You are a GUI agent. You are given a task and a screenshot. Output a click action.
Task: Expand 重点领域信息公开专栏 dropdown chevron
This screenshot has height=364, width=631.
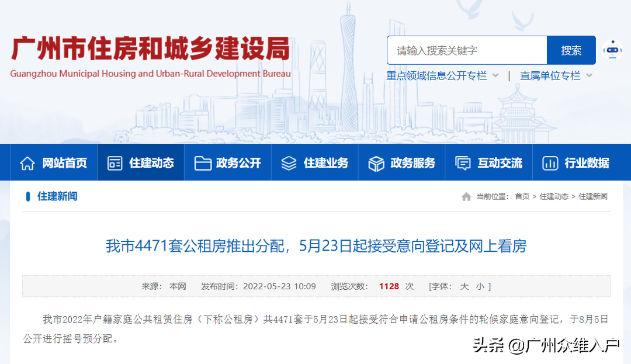pyautogui.click(x=496, y=75)
